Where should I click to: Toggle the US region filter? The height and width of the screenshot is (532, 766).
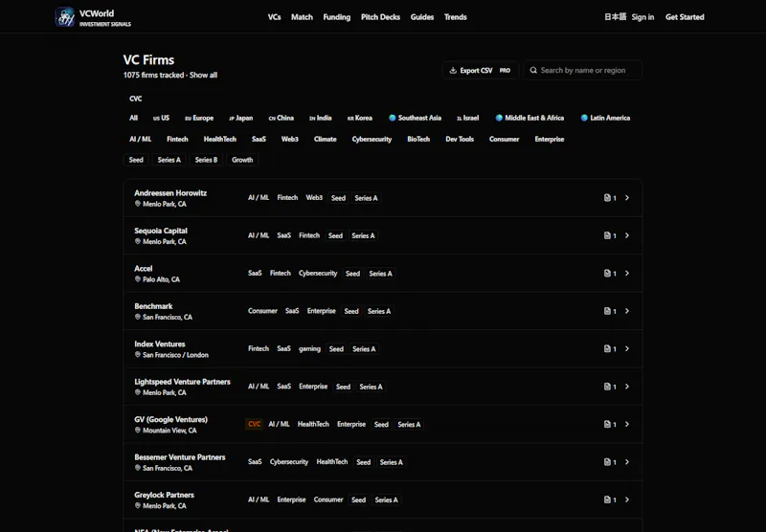coord(161,118)
